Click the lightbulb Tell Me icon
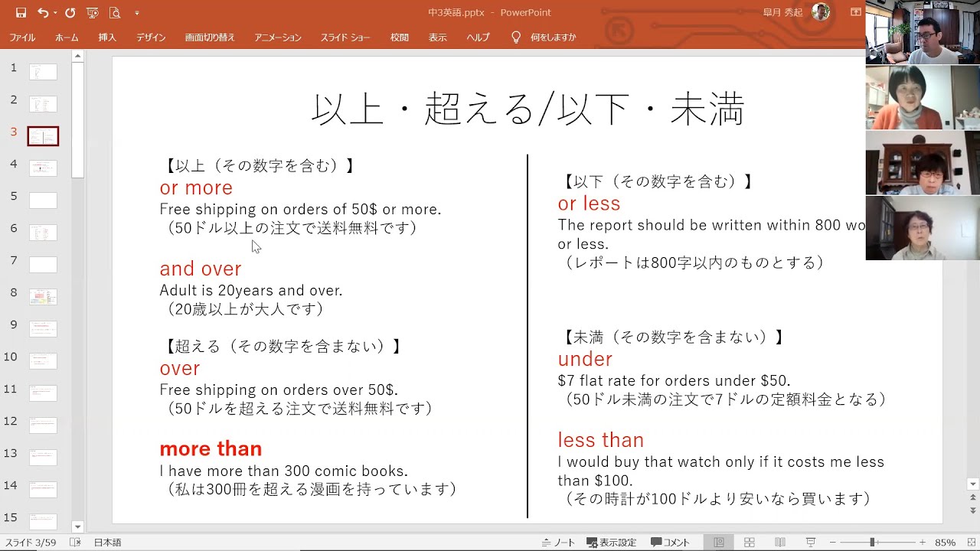The width and height of the screenshot is (980, 551). 516,37
